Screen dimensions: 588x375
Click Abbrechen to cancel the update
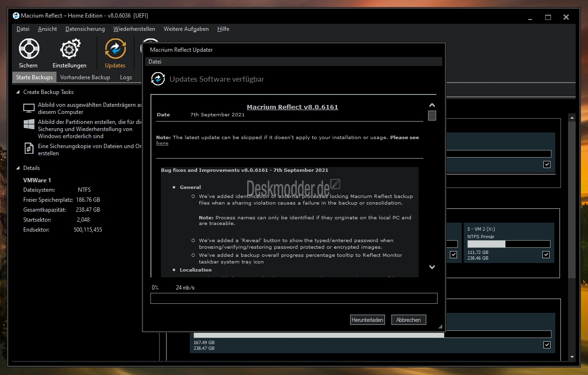pyautogui.click(x=409, y=320)
